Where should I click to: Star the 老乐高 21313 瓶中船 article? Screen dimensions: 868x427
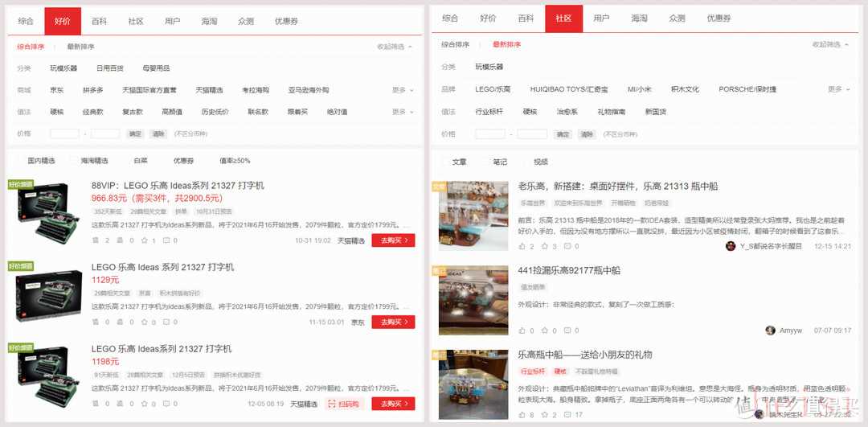tap(545, 246)
